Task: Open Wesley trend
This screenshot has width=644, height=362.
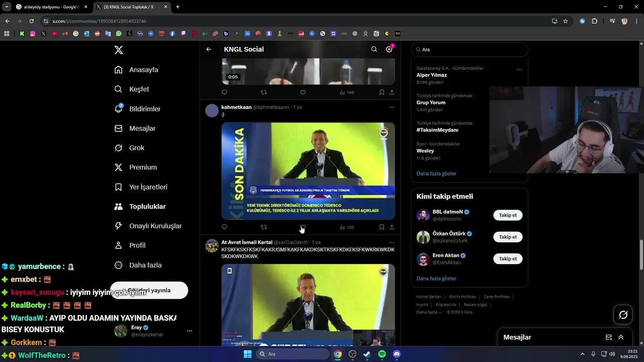Action: 425,151
